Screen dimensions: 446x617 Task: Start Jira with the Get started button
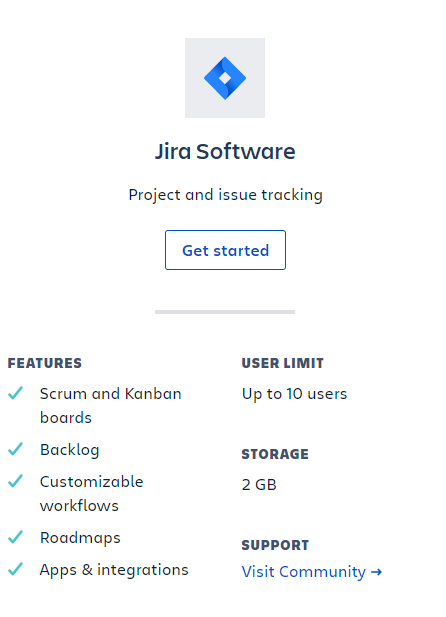tap(225, 250)
